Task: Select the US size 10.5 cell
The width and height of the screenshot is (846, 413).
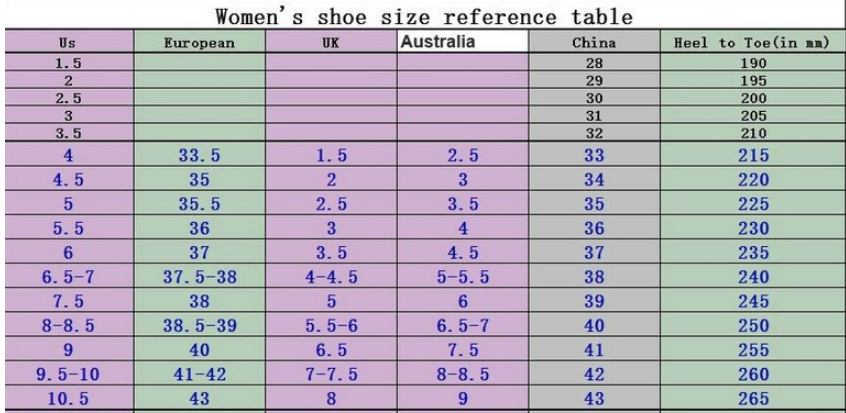Action: [x=66, y=396]
